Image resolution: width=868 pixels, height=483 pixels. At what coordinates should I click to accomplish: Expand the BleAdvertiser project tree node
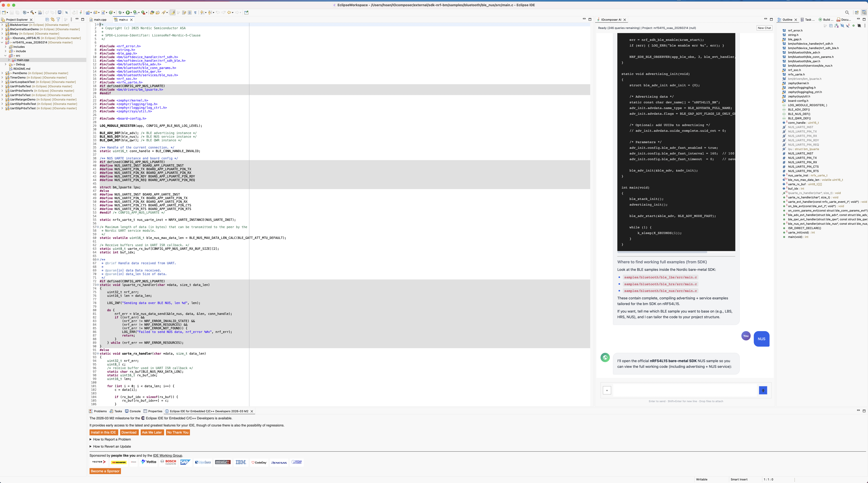click(x=2, y=25)
